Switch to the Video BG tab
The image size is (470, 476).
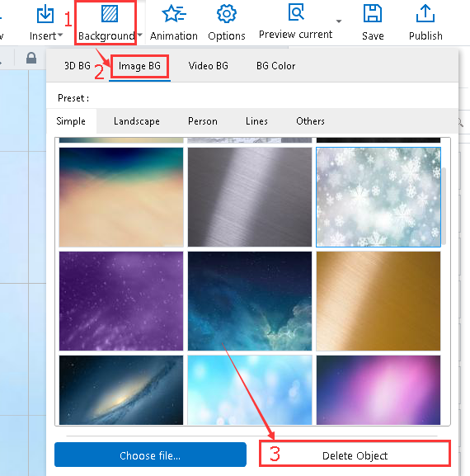click(x=208, y=66)
